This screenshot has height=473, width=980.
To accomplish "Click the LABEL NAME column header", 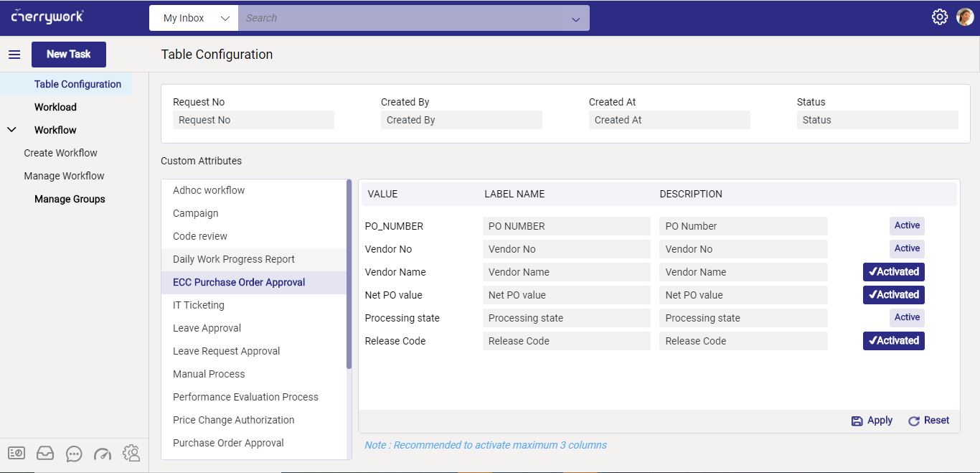I will (x=514, y=194).
